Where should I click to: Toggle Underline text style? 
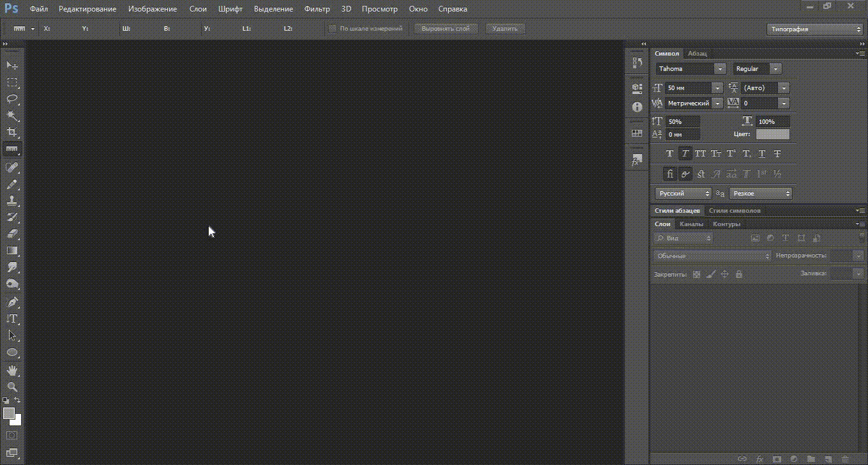(762, 154)
